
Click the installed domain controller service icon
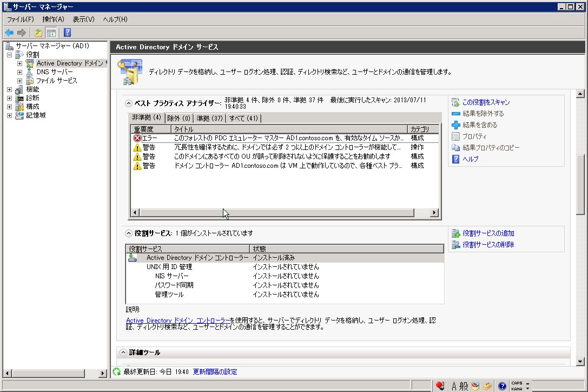pos(133,258)
